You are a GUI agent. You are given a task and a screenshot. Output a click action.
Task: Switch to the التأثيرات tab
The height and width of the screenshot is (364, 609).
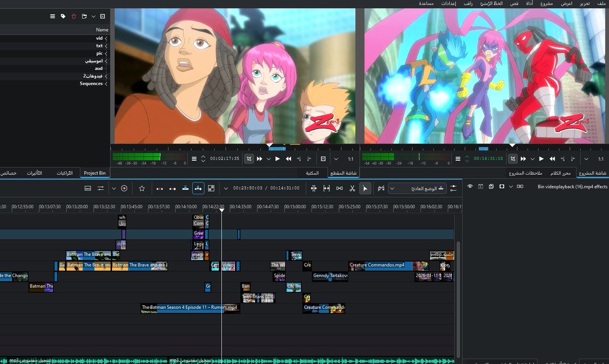(x=35, y=173)
